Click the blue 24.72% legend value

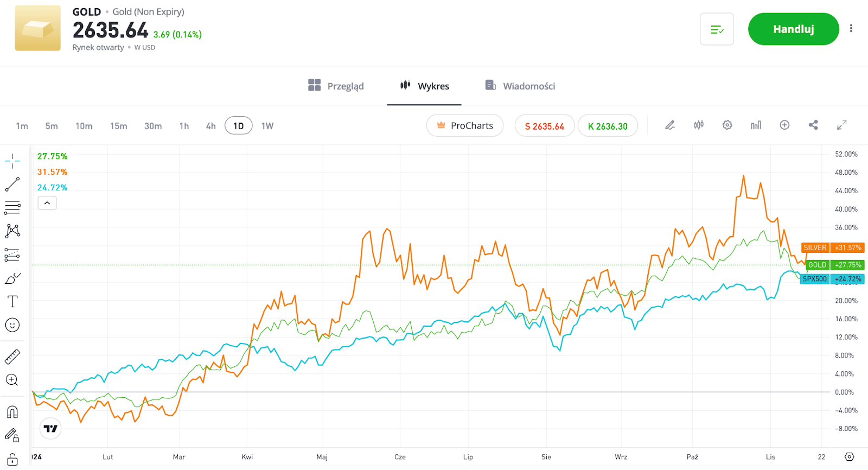click(x=52, y=188)
